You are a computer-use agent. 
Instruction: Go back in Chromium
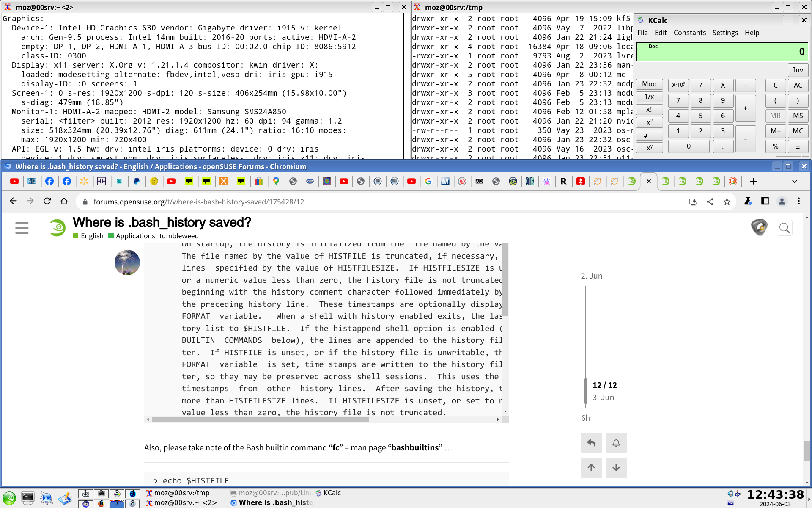(14, 202)
